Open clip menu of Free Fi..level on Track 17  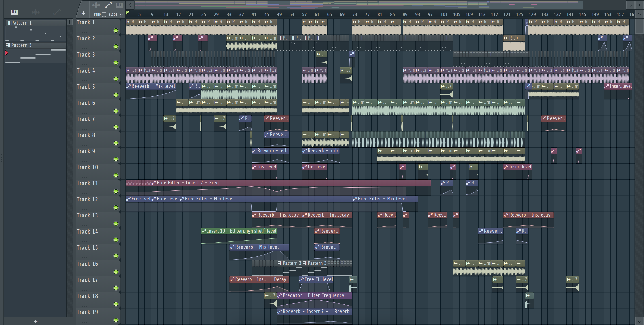[301, 280]
